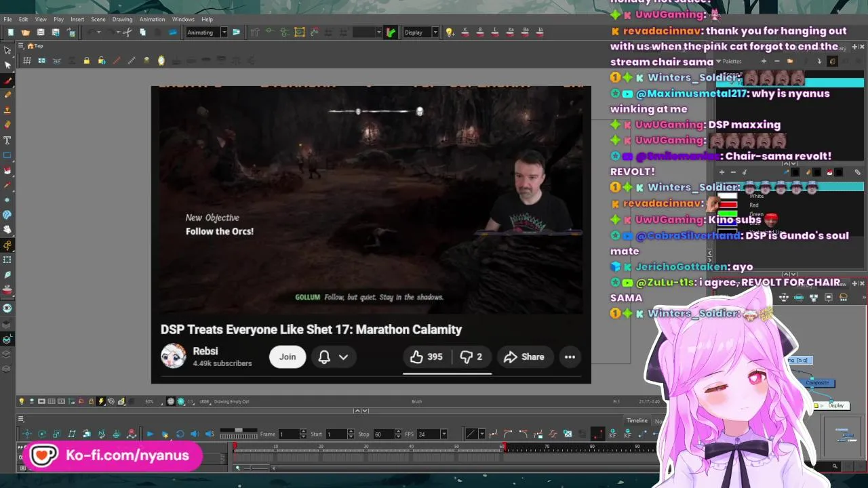The image size is (868, 488).
Task: Click the dislike button showing 2
Action: click(471, 357)
